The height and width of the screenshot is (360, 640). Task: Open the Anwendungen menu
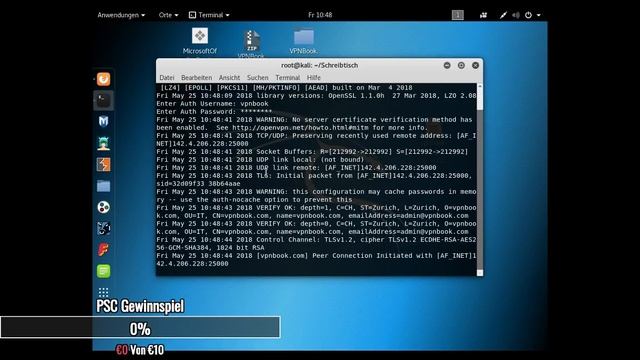121,15
